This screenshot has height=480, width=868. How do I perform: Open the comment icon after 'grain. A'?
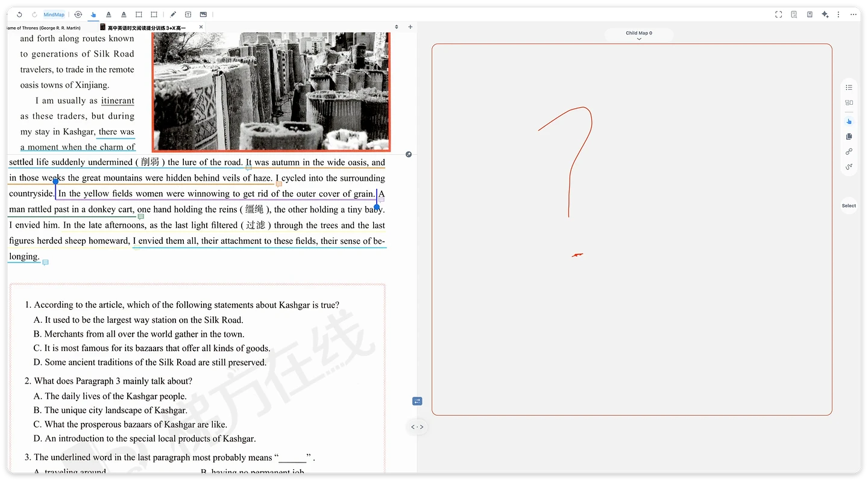pyautogui.click(x=381, y=199)
